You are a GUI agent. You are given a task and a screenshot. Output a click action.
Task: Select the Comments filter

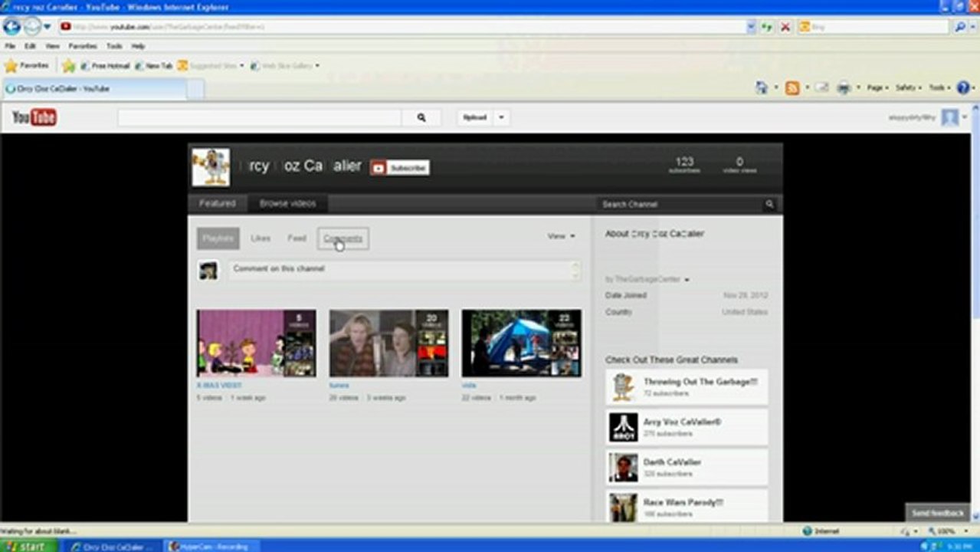[x=343, y=238]
